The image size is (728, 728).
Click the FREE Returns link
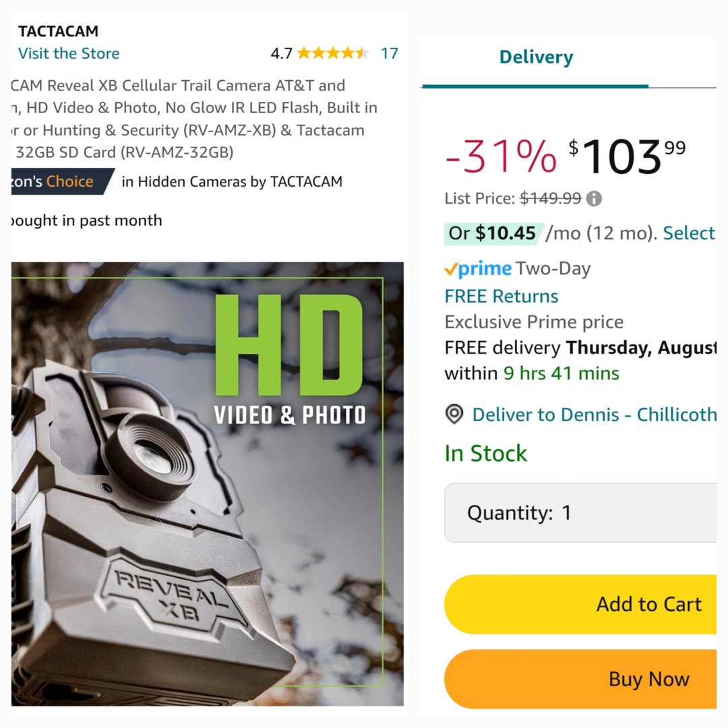point(501,296)
